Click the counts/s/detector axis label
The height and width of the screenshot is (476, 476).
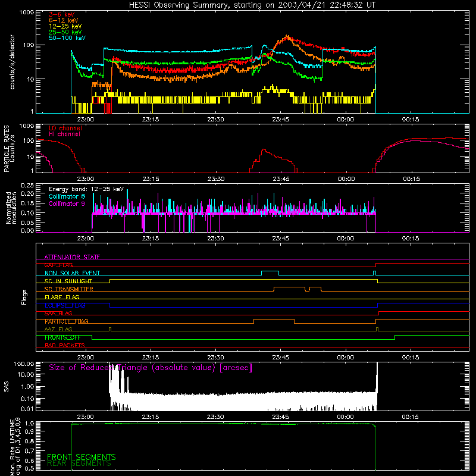click(12, 62)
